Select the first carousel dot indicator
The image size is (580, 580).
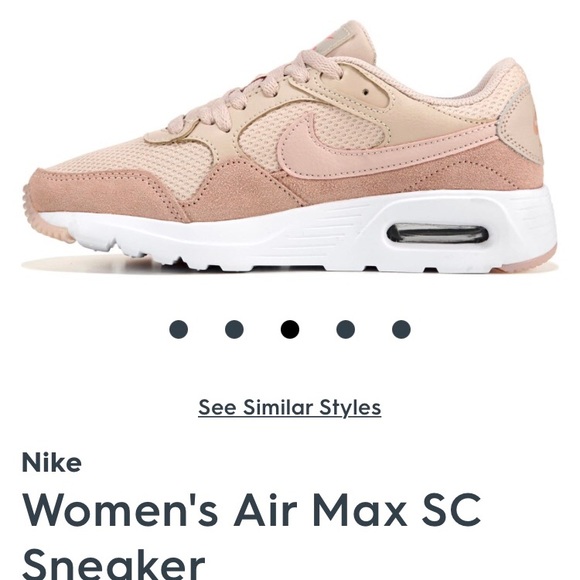click(178, 329)
